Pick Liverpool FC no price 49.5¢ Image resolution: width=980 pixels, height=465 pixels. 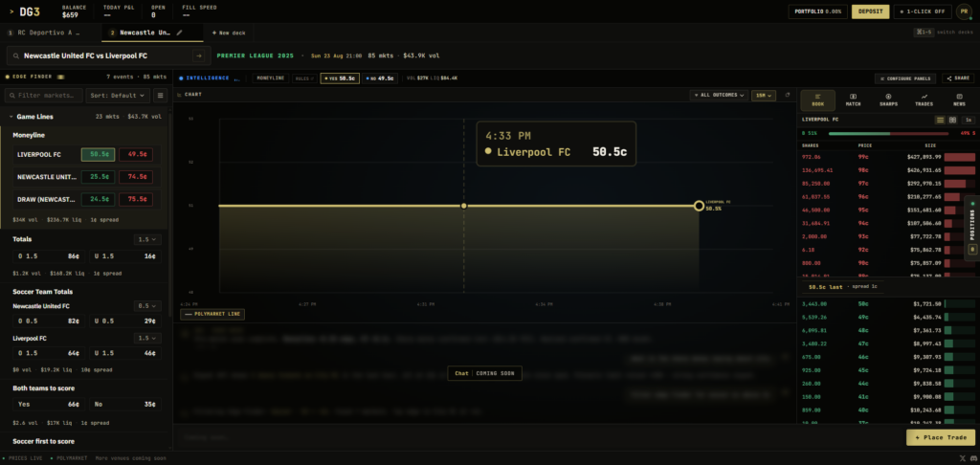pos(136,154)
